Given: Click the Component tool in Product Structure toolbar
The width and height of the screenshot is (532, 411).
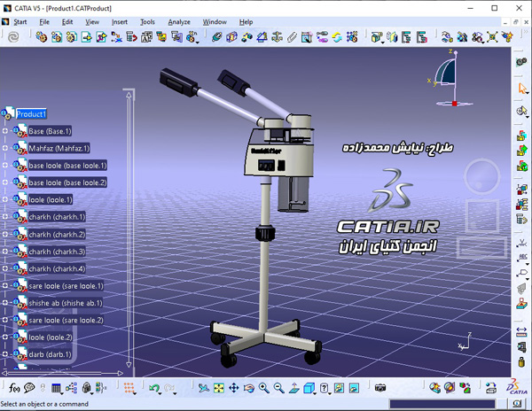Looking at the screenshot, I should click(x=42, y=37).
